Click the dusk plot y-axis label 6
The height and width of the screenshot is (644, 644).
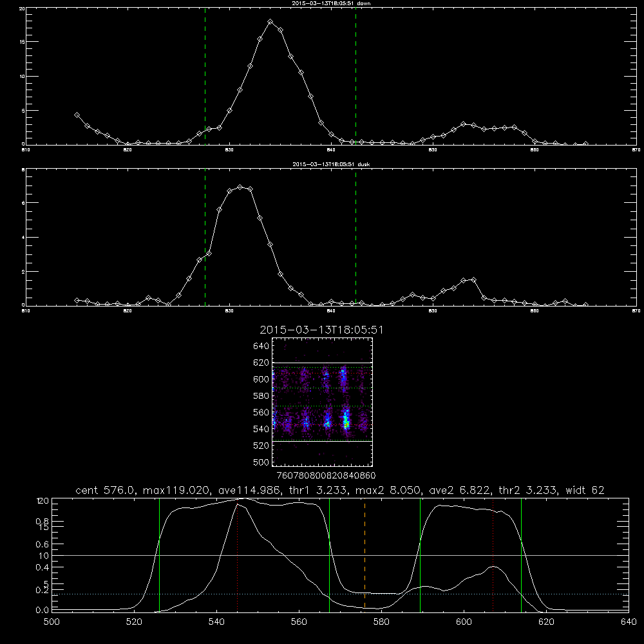pos(23,203)
